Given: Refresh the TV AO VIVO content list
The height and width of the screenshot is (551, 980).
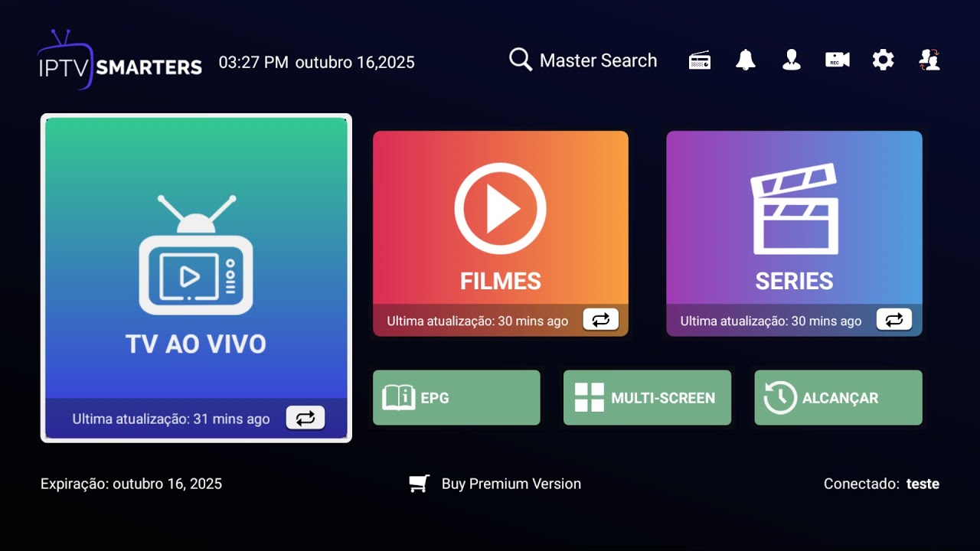Looking at the screenshot, I should (x=305, y=418).
